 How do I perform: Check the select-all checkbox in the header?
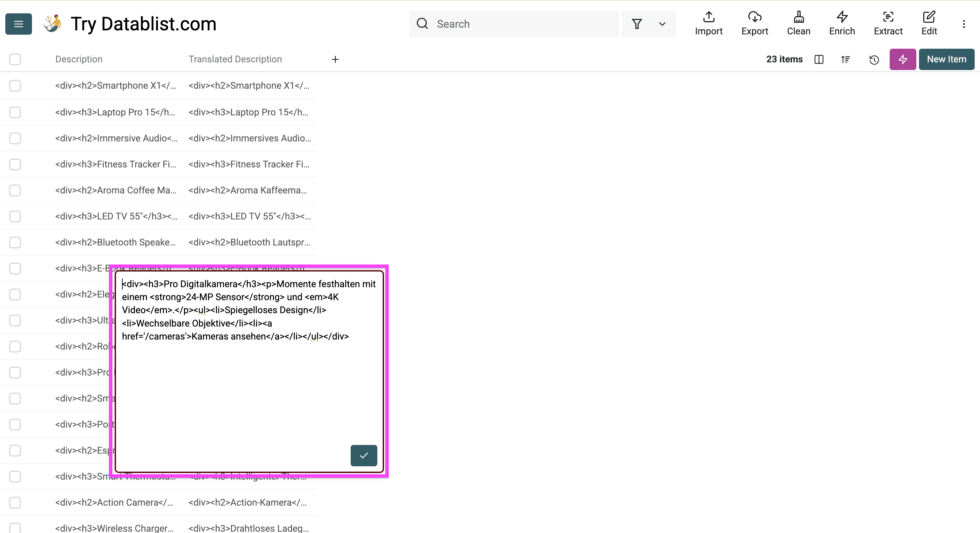(15, 59)
